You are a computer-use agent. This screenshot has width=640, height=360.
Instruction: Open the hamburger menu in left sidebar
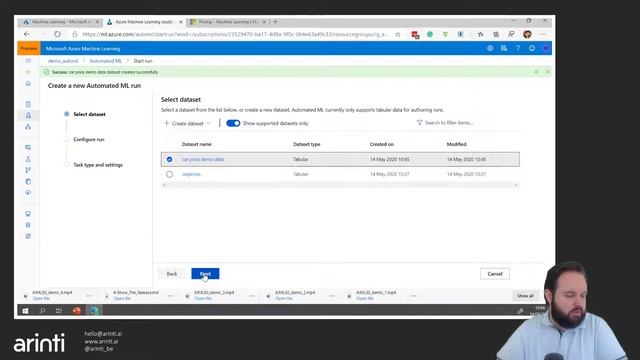(x=28, y=60)
